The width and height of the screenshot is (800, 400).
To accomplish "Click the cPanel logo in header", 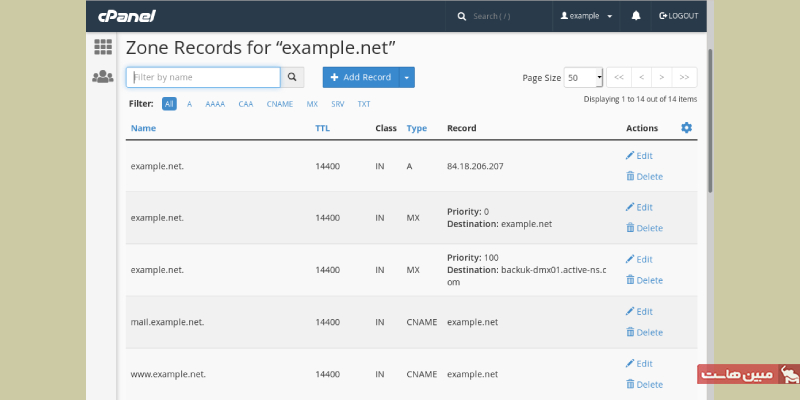I will click(x=126, y=16).
